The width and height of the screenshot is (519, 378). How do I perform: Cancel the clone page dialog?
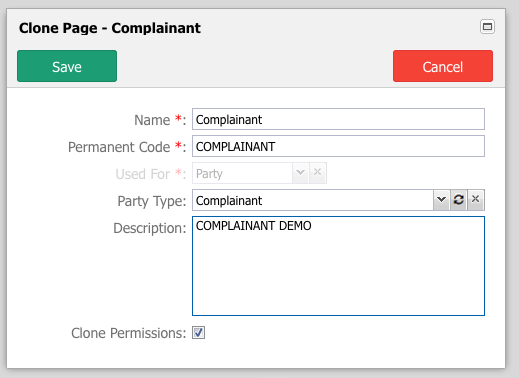tap(443, 66)
